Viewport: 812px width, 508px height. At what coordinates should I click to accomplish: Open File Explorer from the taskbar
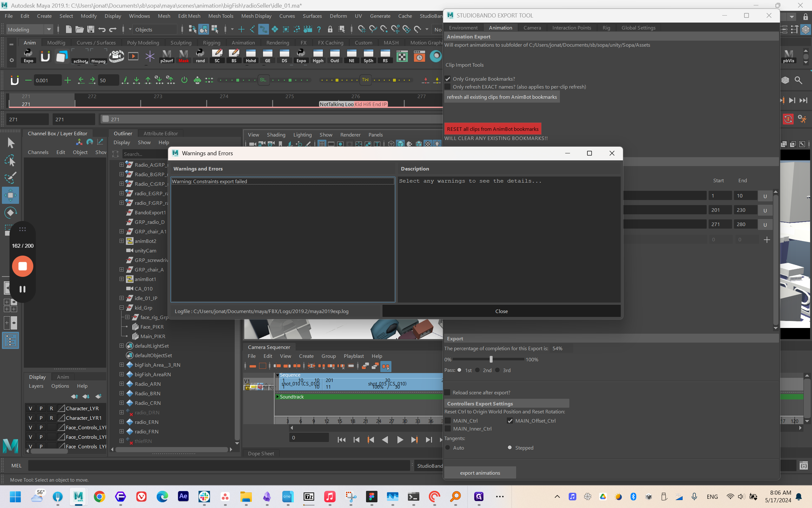(x=246, y=497)
